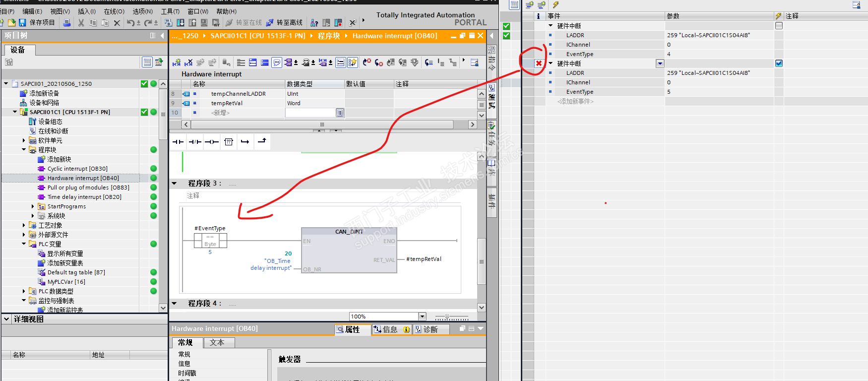Click first add-event icon in right panel toolbar

tap(530, 5)
